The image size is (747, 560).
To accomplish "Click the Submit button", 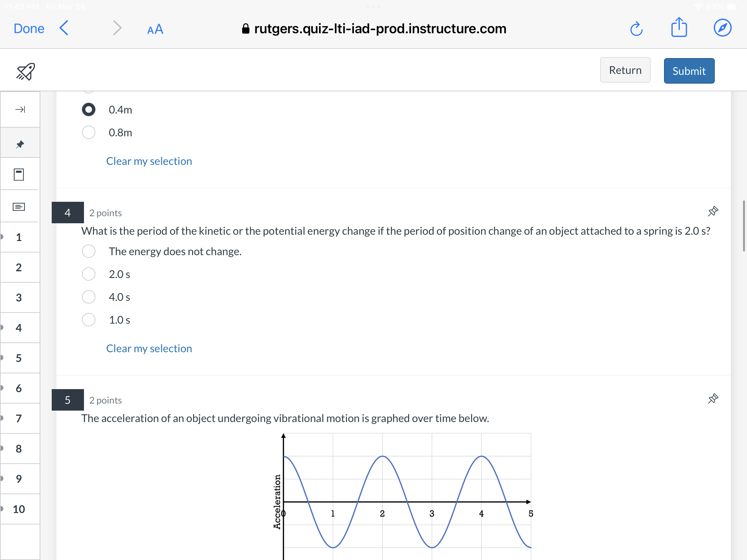I will 689,71.
